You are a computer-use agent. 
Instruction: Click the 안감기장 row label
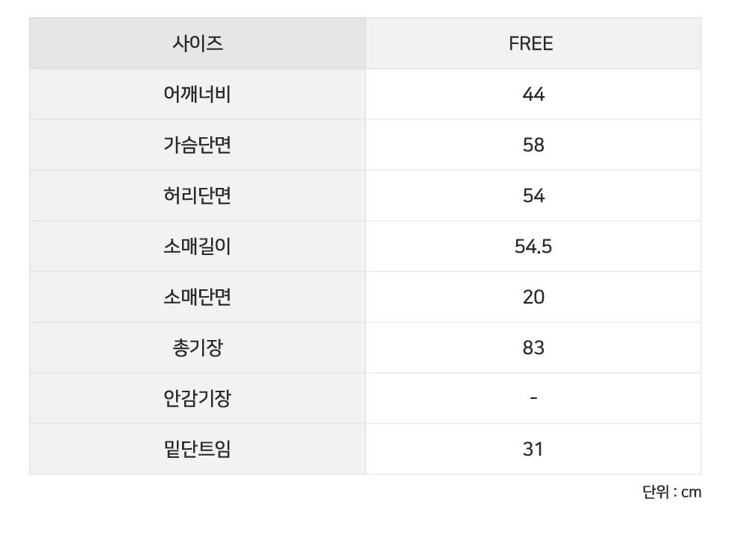198,399
